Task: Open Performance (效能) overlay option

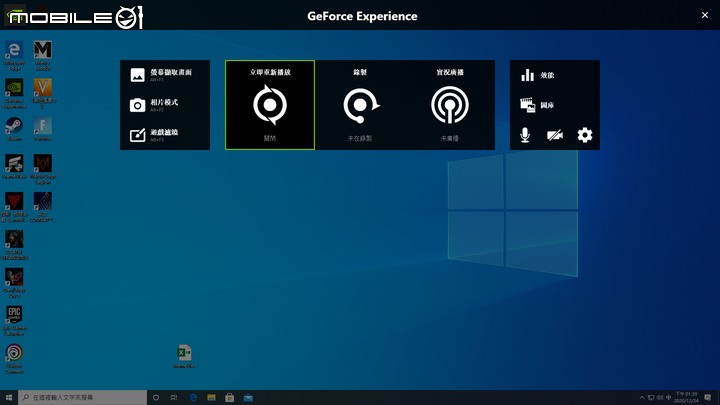Action: (538, 75)
